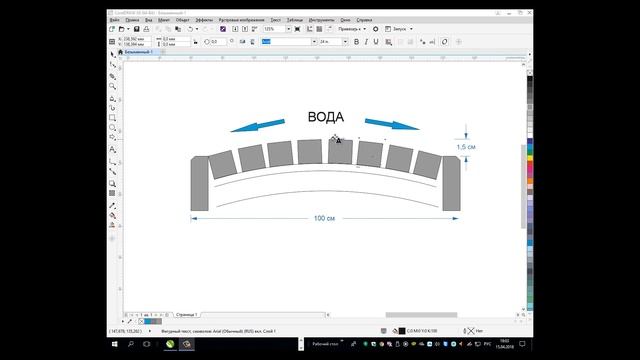
Task: Click the ВОДА text on canvas
Action: point(326,117)
